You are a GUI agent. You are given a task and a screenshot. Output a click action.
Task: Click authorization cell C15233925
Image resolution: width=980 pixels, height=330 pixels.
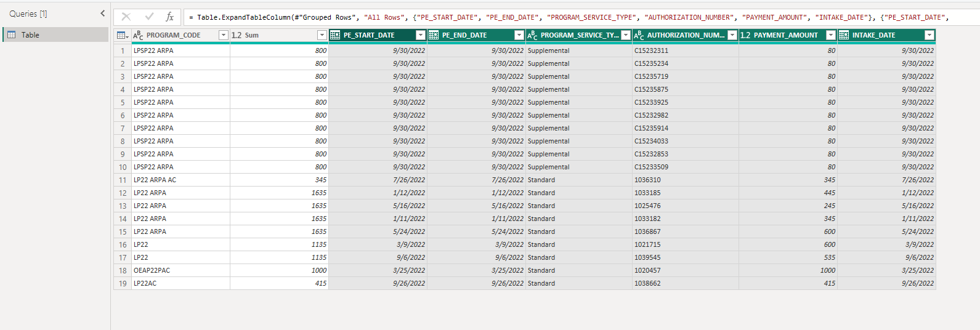coord(686,102)
